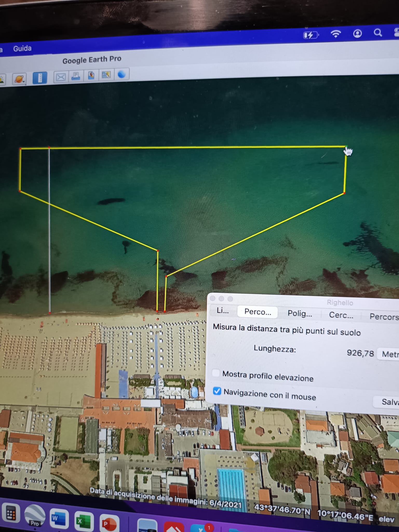Open Microsoft Word from the Dock
The image size is (399, 532).
click(59, 519)
